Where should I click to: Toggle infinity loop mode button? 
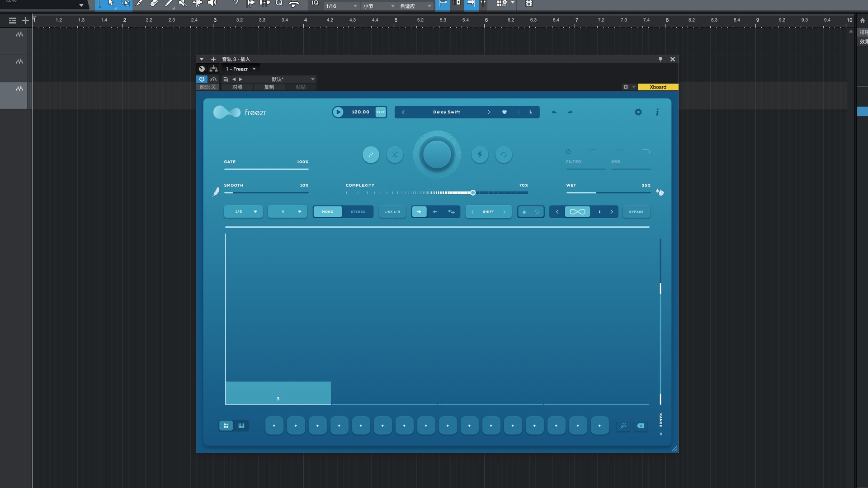(577, 211)
